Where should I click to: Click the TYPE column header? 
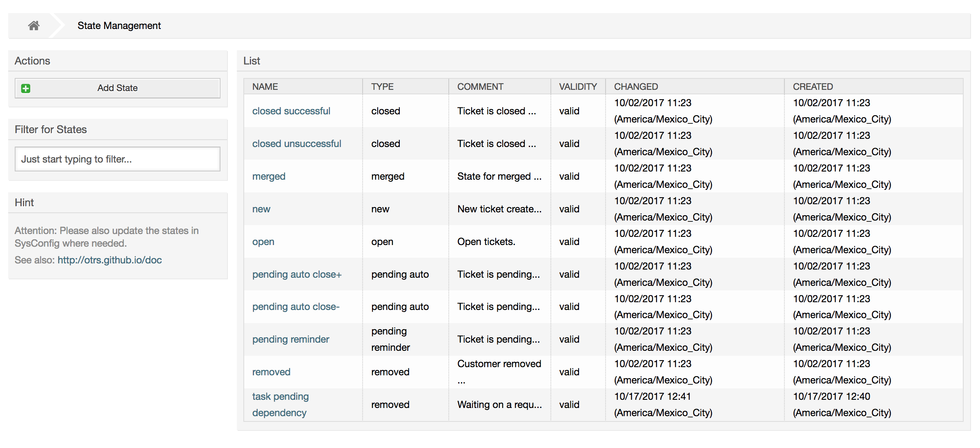(x=382, y=87)
